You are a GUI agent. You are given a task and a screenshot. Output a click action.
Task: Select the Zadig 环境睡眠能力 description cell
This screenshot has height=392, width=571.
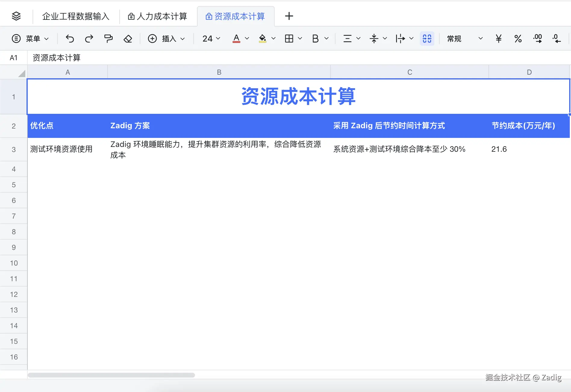(x=219, y=150)
